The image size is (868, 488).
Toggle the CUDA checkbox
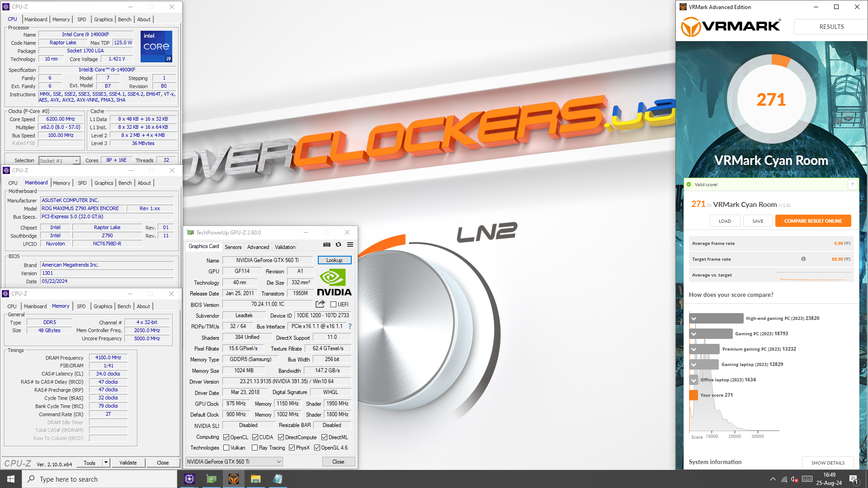[x=255, y=437]
